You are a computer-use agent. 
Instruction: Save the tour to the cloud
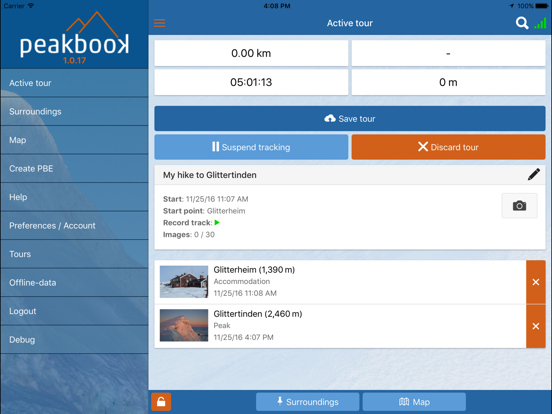pos(350,119)
